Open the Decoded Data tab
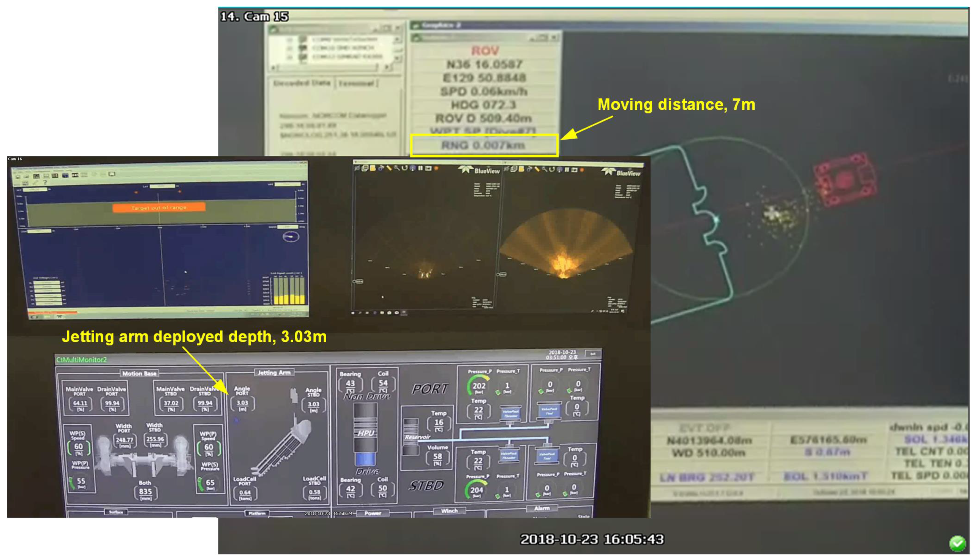This screenshot has height=560, width=975. coord(302,83)
